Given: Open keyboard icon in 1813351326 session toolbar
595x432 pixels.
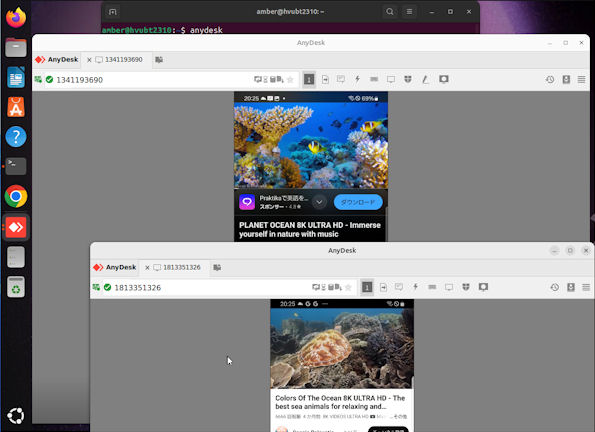Looking at the screenshot, I should point(432,287).
